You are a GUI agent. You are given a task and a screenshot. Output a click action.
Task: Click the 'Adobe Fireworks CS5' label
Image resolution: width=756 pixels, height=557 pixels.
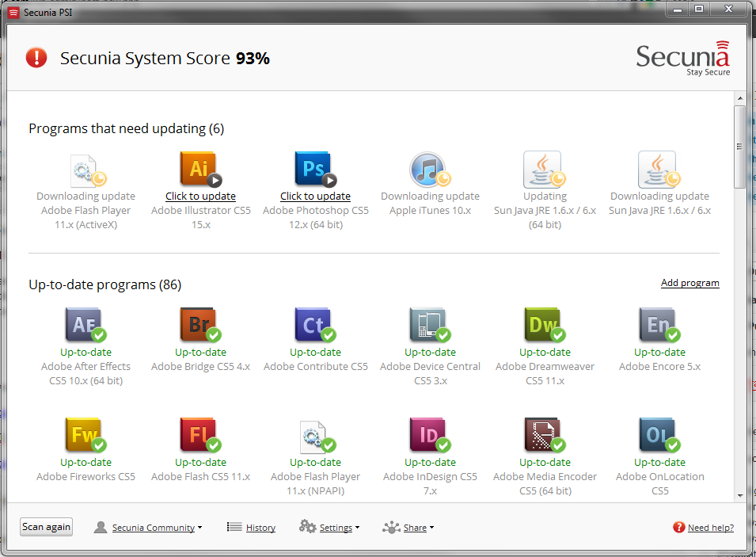coord(85,476)
